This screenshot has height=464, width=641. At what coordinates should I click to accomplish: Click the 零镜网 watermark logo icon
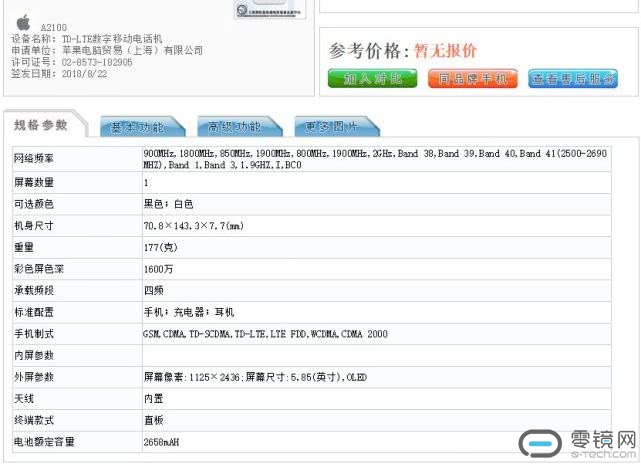(540, 442)
